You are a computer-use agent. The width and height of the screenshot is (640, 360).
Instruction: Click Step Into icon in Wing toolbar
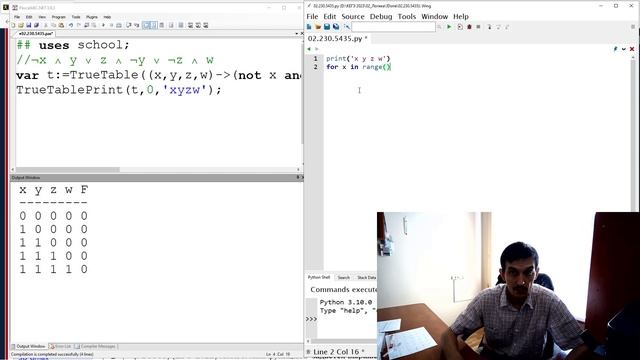(x=489, y=27)
